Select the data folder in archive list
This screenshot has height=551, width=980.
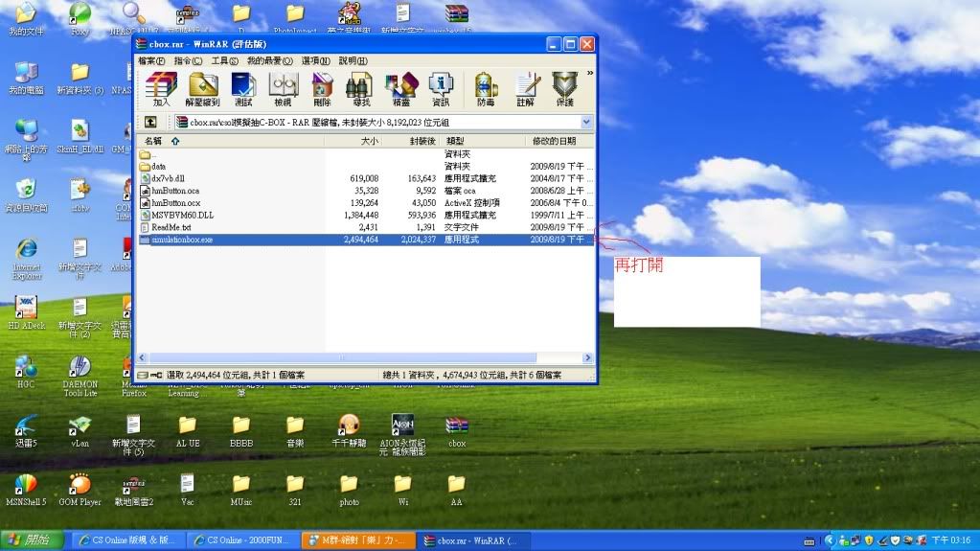[x=158, y=166]
